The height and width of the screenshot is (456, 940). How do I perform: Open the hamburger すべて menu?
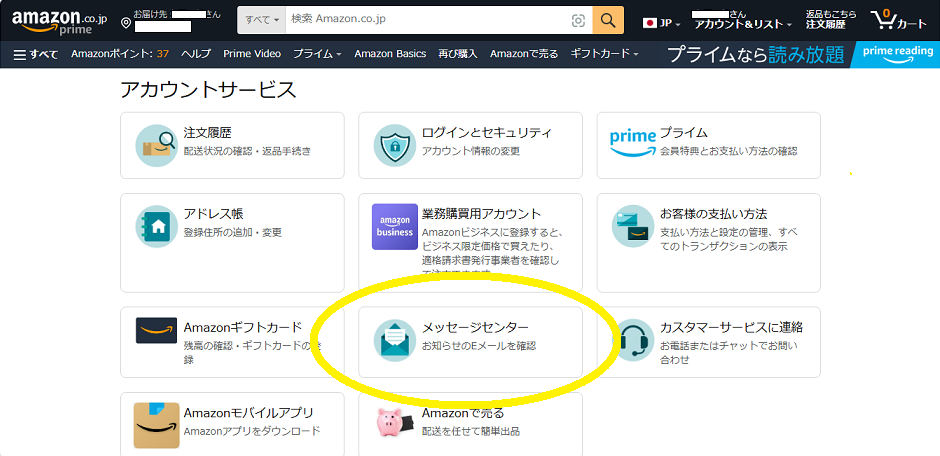coord(36,54)
